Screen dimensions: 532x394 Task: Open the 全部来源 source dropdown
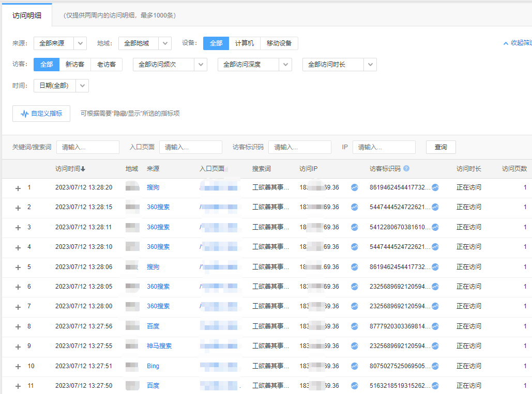tap(60, 43)
